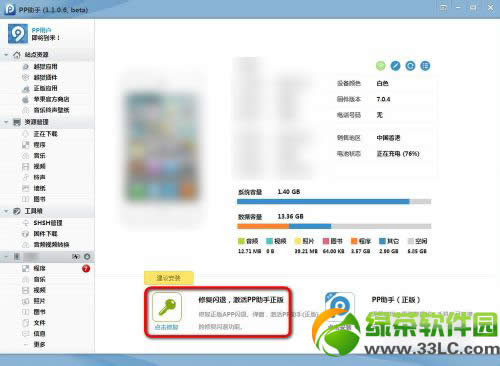Click the gray 空闲 legend swatch

click(411, 241)
